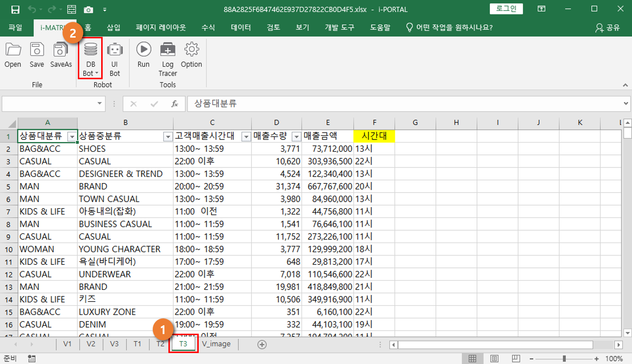Switch to Normal view in status bar

click(x=472, y=359)
